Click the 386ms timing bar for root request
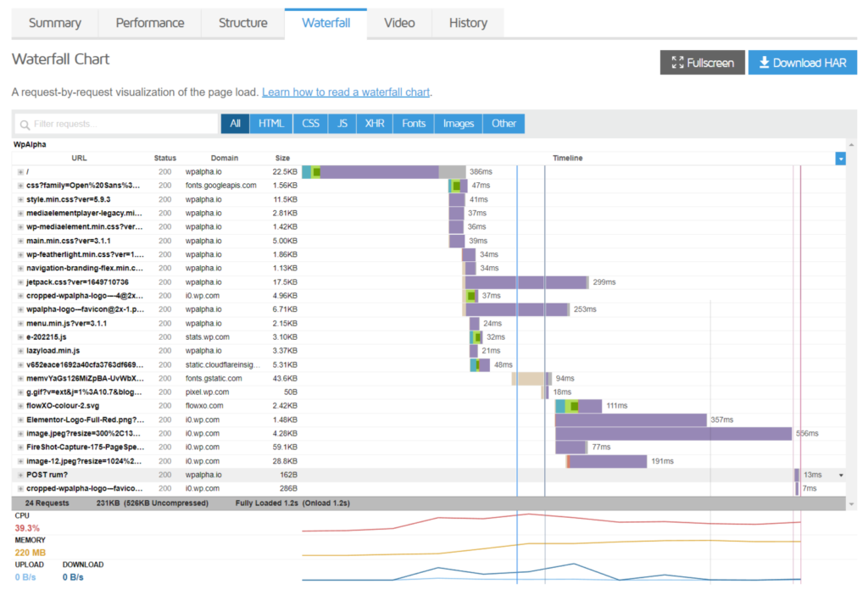Screen dimensions: 868x612 [384, 172]
